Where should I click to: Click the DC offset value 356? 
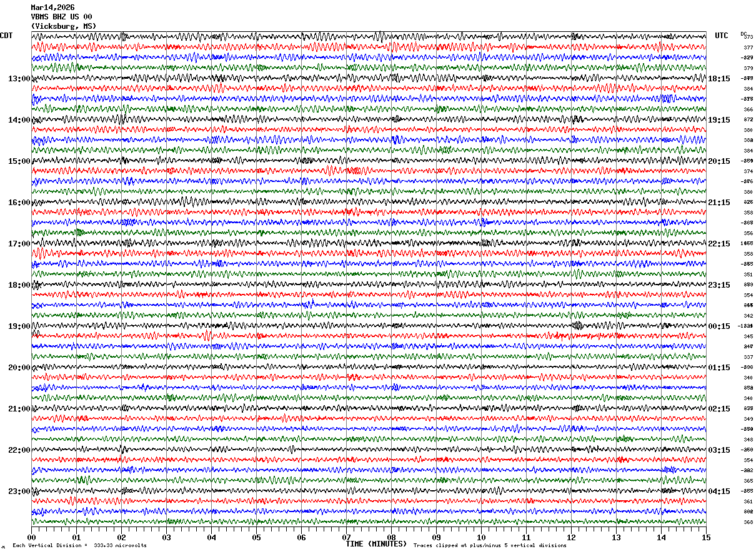click(748, 233)
